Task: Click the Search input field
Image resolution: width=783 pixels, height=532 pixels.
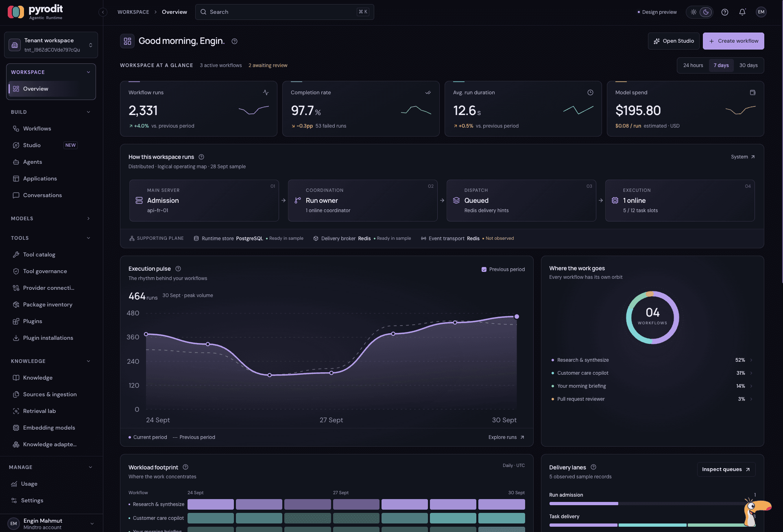Action: (x=284, y=12)
